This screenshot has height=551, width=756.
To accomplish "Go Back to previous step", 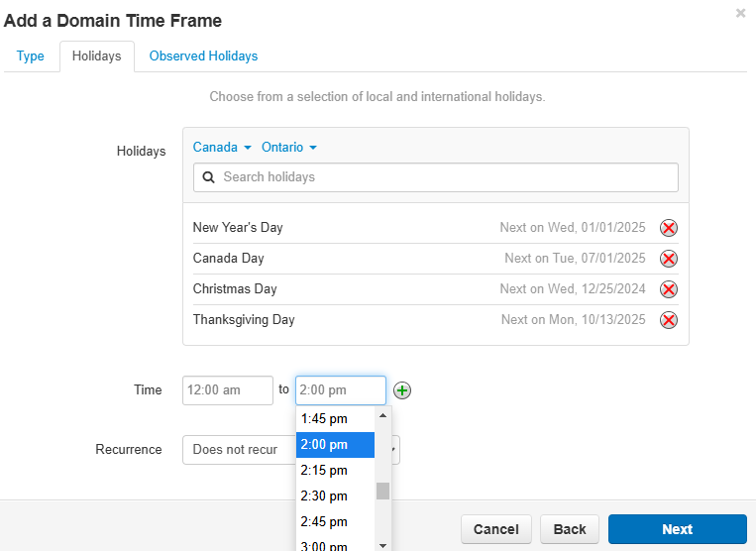I will (570, 529).
